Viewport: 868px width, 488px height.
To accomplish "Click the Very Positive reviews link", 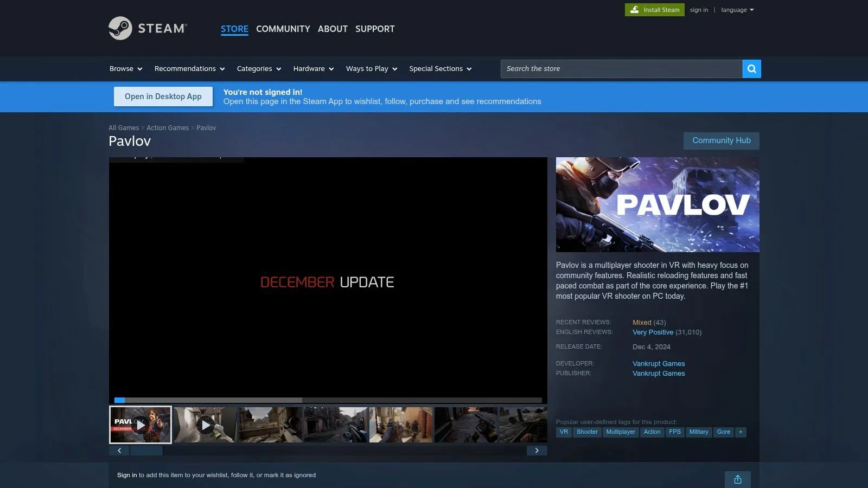I will click(x=653, y=332).
